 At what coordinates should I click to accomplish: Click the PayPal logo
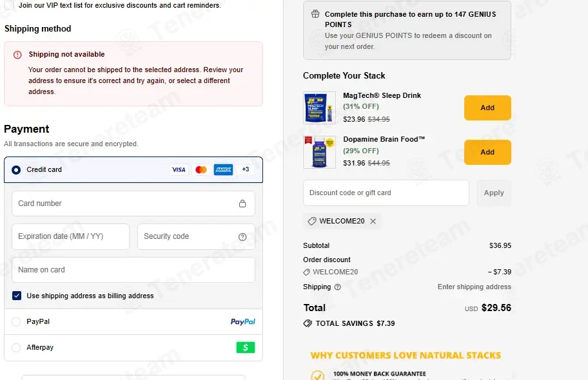click(242, 321)
